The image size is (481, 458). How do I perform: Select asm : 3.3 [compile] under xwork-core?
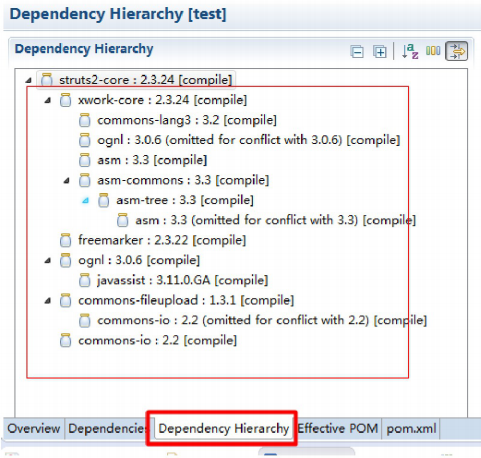coord(143,160)
